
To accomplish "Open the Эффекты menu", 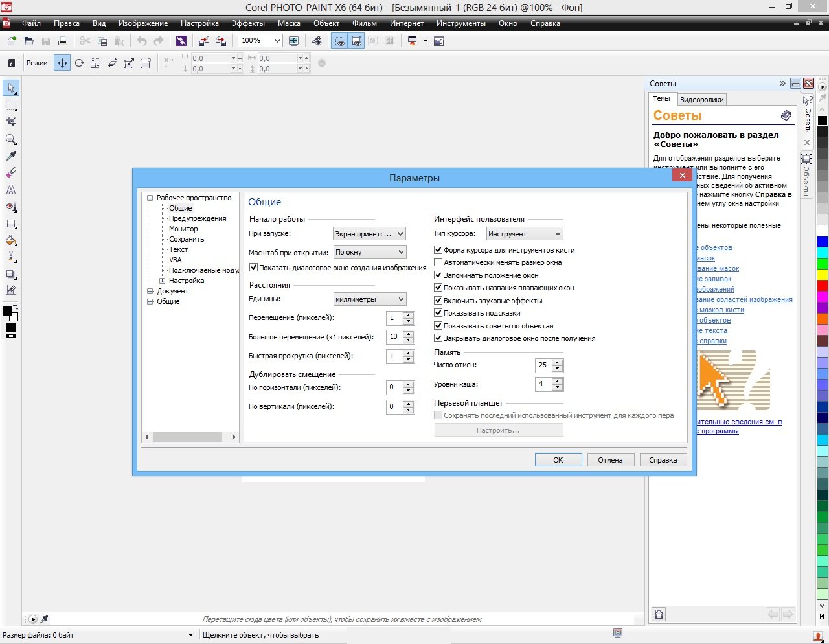I will [248, 23].
